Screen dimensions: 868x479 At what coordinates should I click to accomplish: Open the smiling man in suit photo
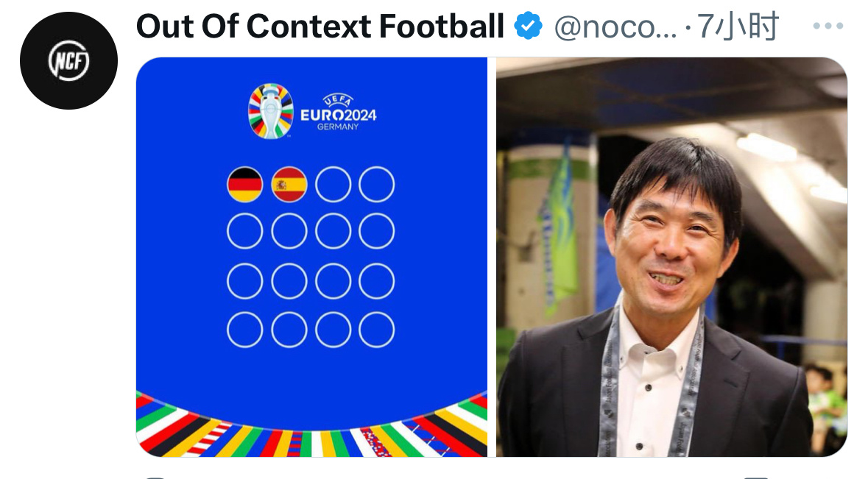coord(671,258)
